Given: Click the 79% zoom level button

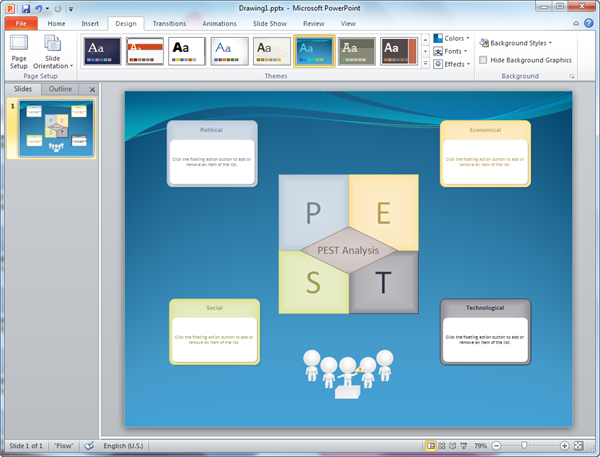Looking at the screenshot, I should pos(480,446).
